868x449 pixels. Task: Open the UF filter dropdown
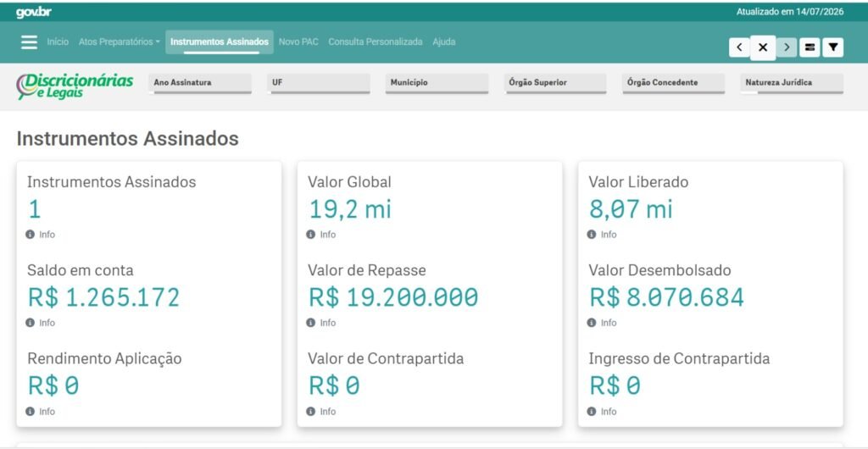[x=319, y=83]
